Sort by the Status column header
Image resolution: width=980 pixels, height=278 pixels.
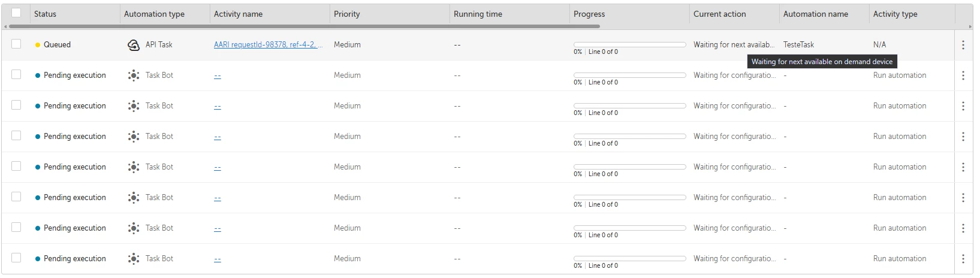tap(45, 14)
